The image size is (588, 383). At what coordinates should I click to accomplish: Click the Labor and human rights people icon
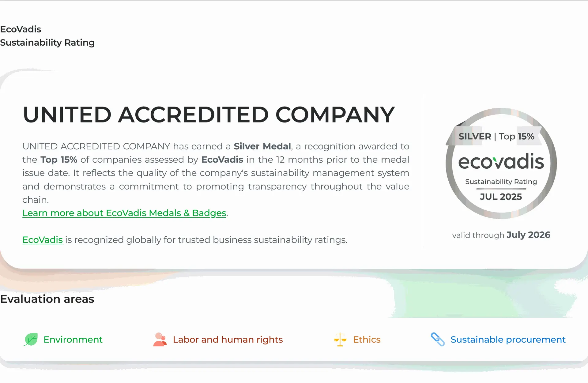[x=160, y=340]
